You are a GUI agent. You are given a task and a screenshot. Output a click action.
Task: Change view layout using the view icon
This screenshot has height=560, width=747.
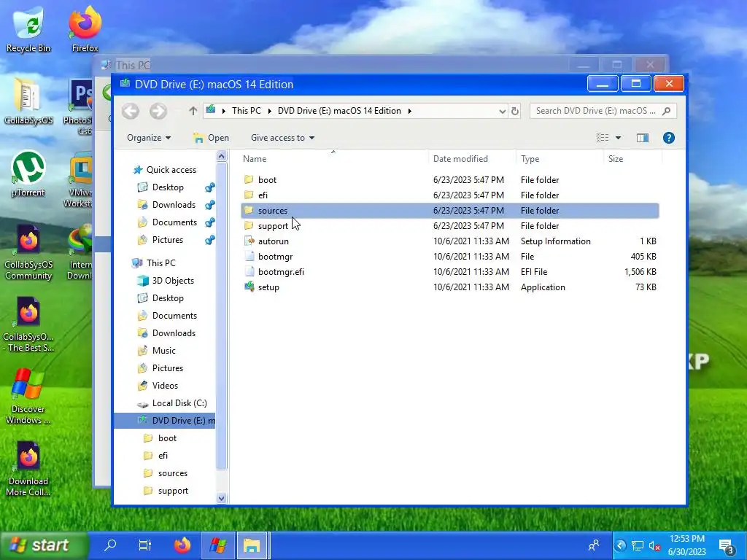603,138
